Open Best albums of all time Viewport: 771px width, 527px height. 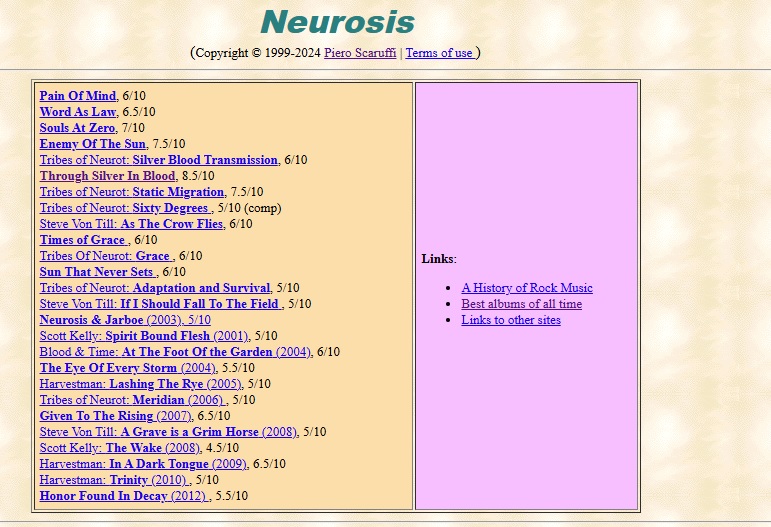(x=521, y=304)
